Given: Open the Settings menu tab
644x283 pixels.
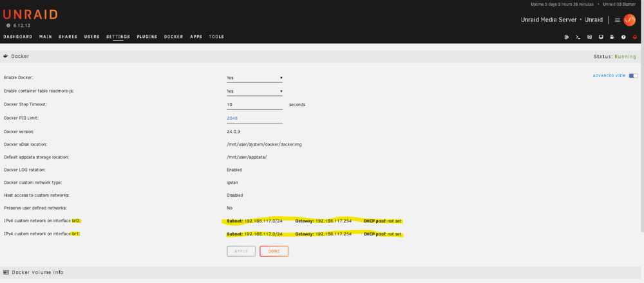Looking at the screenshot, I should pyautogui.click(x=118, y=37).
